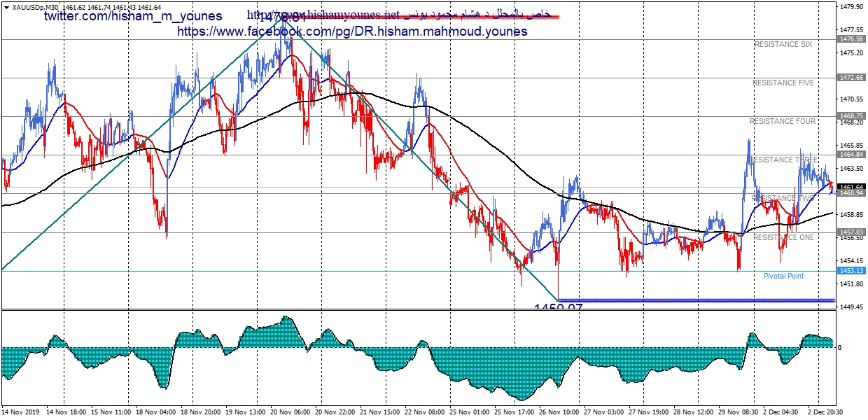The image size is (868, 420).
Task: Select the RESISTANCE FIVE label
Action: pos(783,83)
